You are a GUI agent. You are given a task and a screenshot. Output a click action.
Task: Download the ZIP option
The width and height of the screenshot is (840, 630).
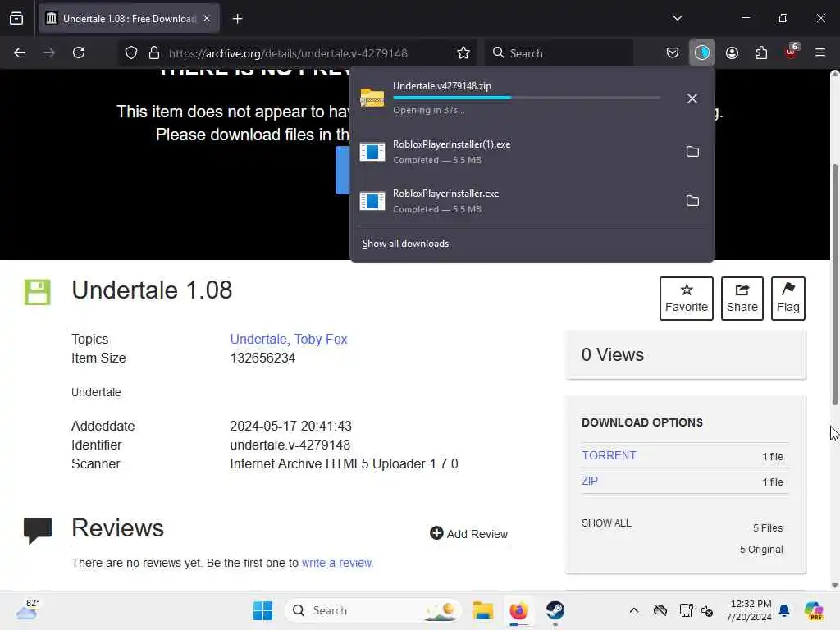click(x=590, y=481)
